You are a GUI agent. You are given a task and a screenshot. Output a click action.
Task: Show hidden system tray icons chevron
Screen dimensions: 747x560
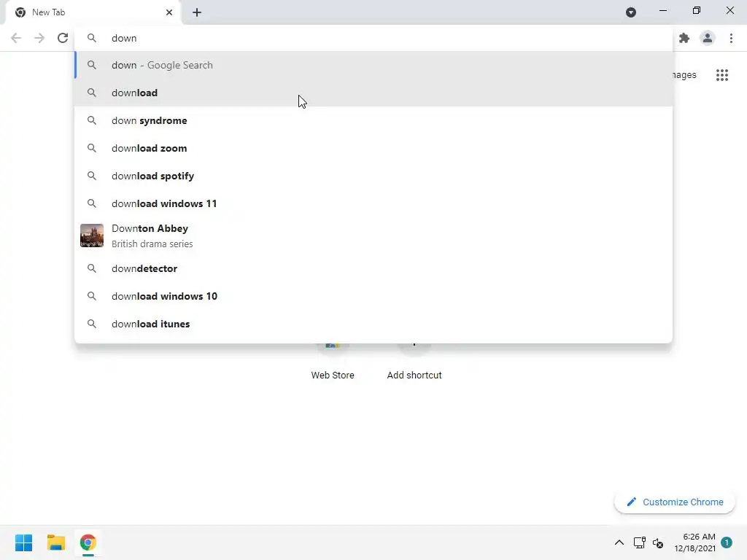(x=619, y=542)
